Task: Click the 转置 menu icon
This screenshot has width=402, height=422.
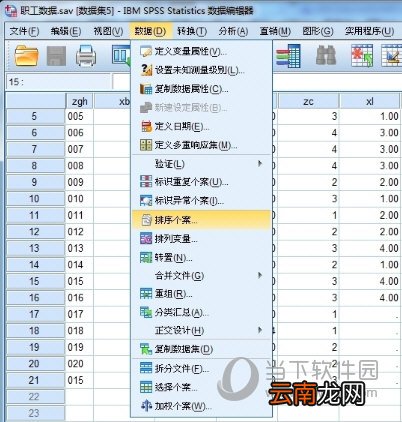Action: (x=146, y=257)
